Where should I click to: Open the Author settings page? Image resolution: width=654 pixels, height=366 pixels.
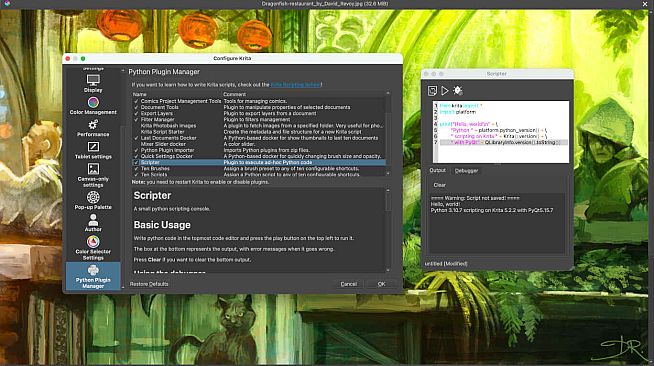(93, 223)
